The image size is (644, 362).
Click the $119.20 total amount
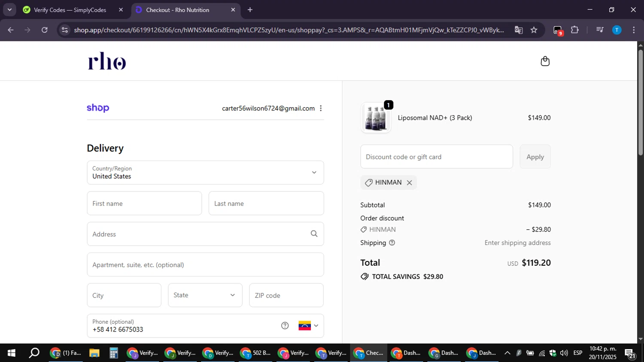click(x=536, y=263)
